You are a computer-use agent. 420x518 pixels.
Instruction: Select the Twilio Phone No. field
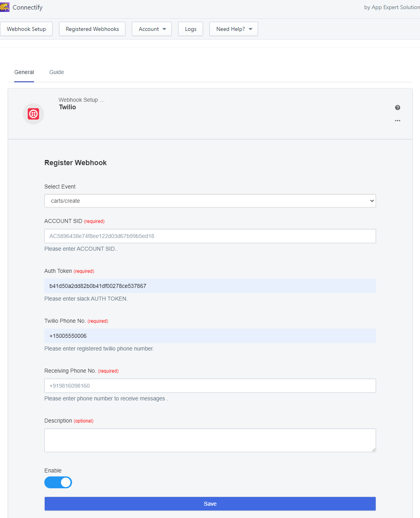tap(210, 336)
